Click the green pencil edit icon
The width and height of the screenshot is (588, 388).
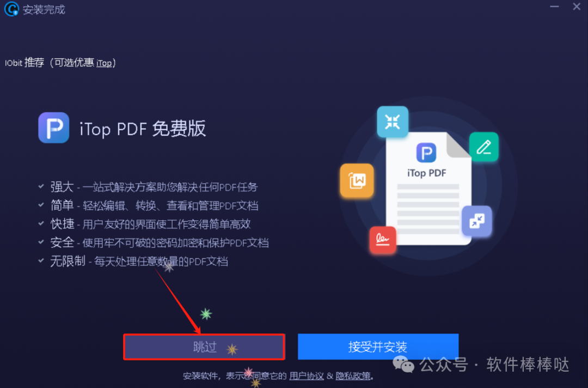tap(484, 147)
